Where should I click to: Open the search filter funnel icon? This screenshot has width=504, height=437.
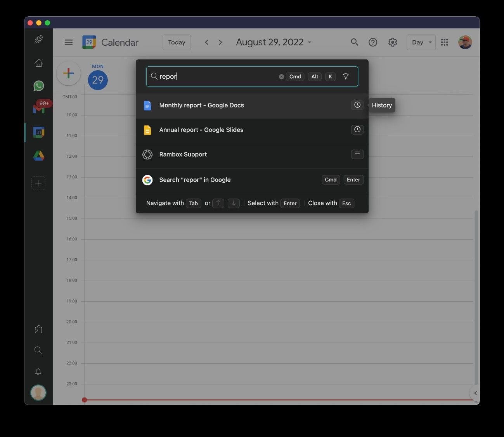346,76
